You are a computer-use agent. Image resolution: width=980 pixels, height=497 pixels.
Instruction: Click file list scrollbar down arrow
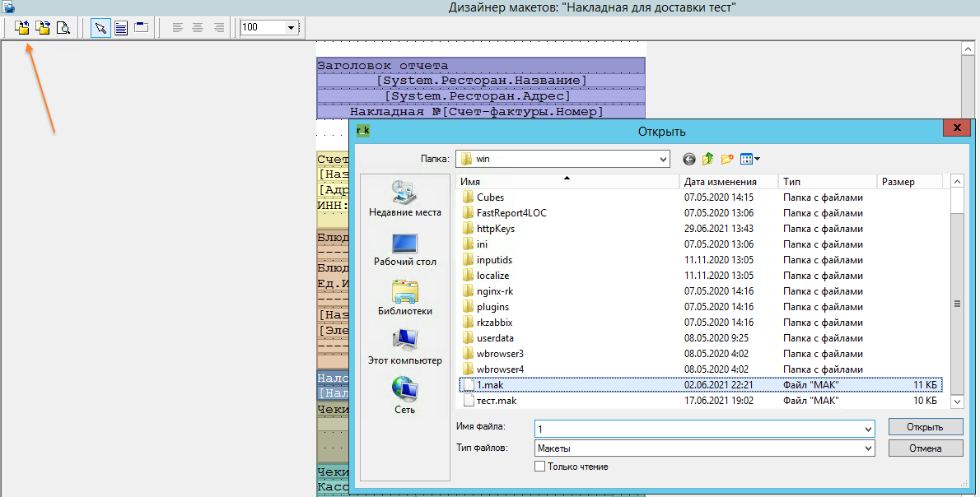[957, 402]
